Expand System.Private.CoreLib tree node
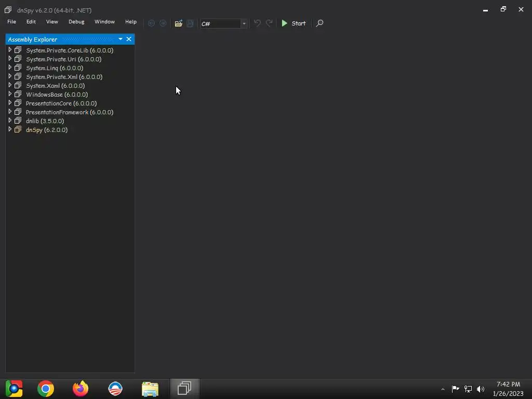Image resolution: width=532 pixels, height=399 pixels. click(x=10, y=50)
